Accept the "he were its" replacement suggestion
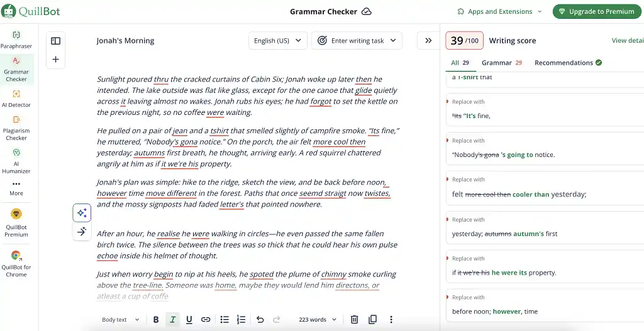Screen dimensions: 644x331 tap(545, 266)
